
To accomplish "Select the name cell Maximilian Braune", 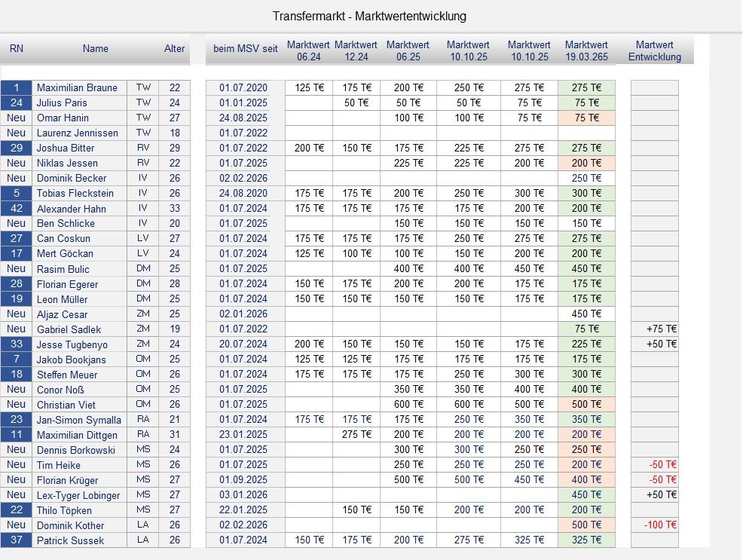I will (79, 88).
